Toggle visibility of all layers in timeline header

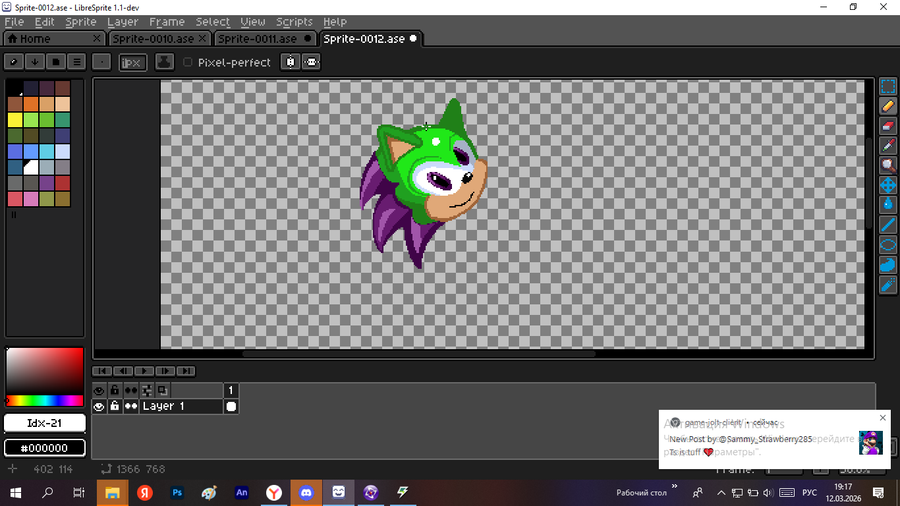[x=99, y=391]
